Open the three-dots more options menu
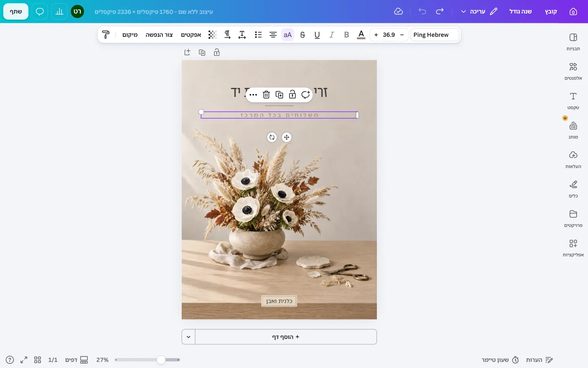588x368 pixels. coord(253,95)
